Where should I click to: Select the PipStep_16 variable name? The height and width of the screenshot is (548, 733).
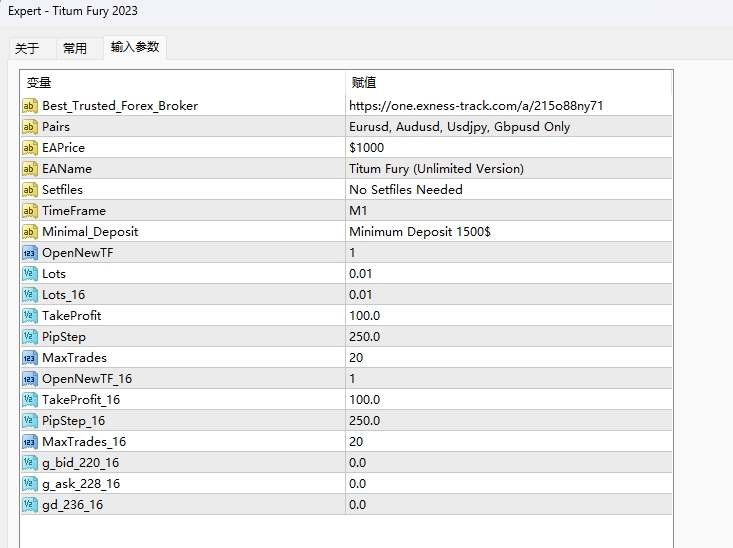tap(73, 421)
